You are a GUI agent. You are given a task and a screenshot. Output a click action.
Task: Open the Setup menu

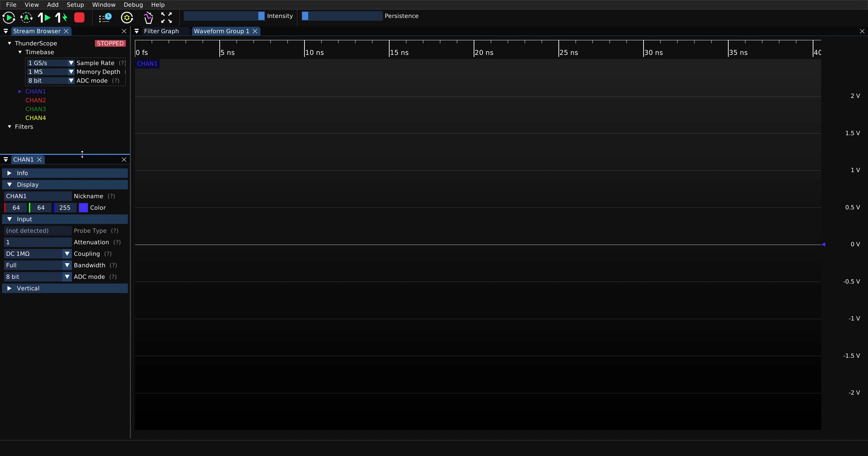(x=75, y=5)
